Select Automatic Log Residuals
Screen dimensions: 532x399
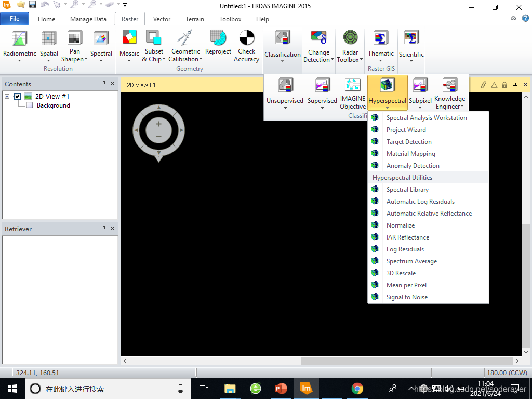tap(428, 201)
